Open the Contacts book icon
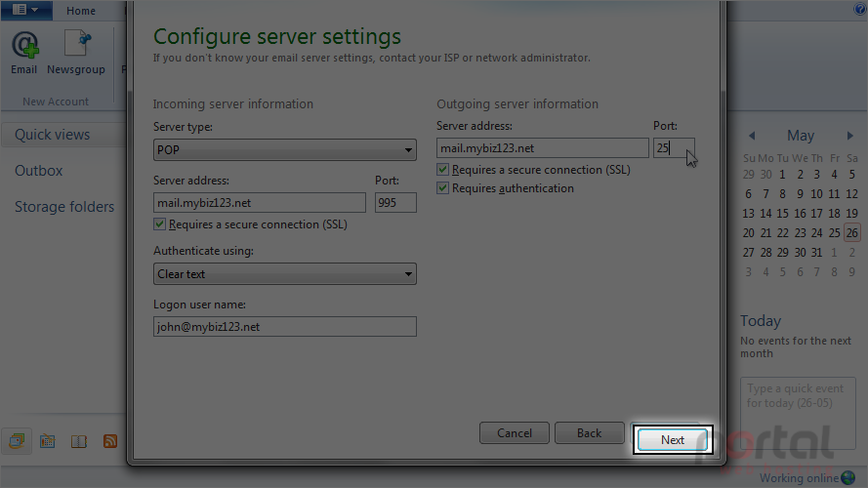Viewport: 868px width, 488px height. click(79, 441)
